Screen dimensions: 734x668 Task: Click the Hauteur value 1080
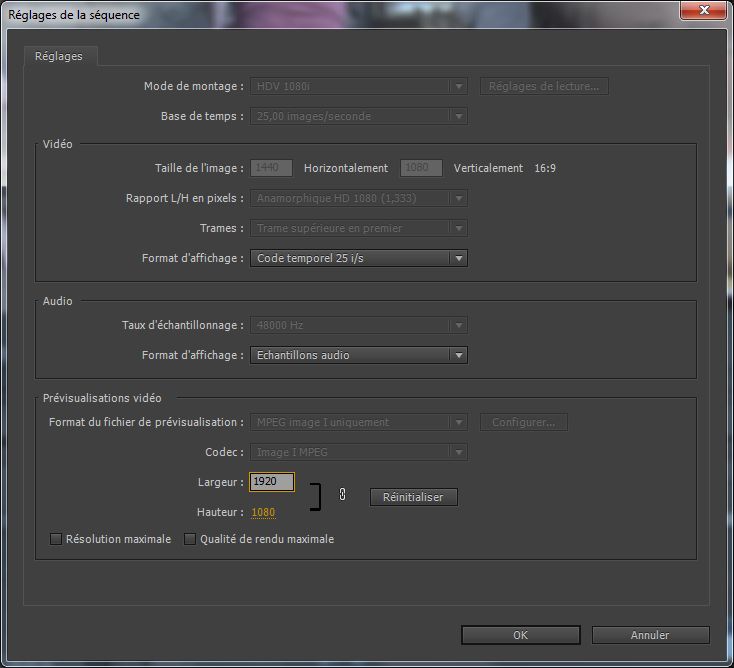[x=263, y=512]
